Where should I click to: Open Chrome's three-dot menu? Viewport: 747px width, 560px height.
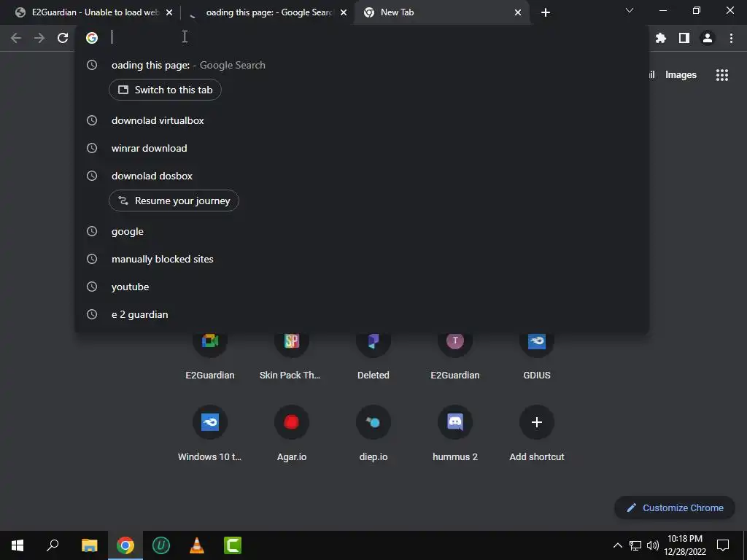731,38
